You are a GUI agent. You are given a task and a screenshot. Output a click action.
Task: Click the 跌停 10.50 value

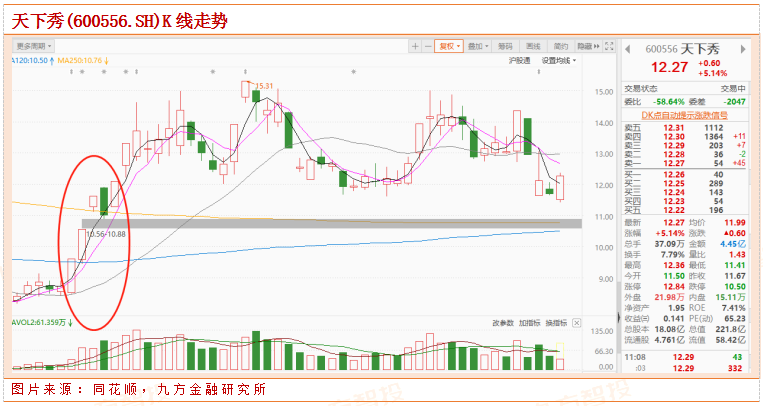coord(735,287)
